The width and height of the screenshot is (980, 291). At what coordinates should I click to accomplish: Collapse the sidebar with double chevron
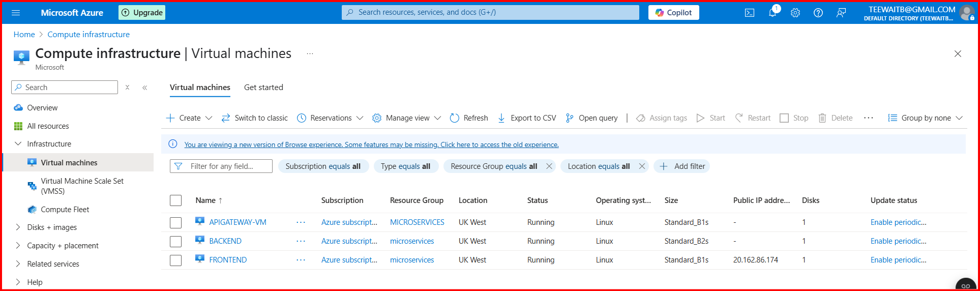click(x=145, y=88)
